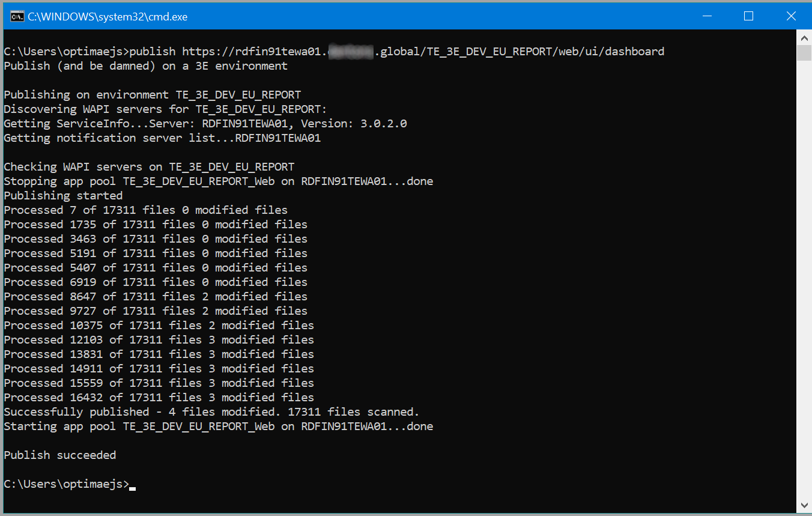Click the X close icon at top right
Screen dimensions: 812x516
pyautogui.click(x=791, y=16)
